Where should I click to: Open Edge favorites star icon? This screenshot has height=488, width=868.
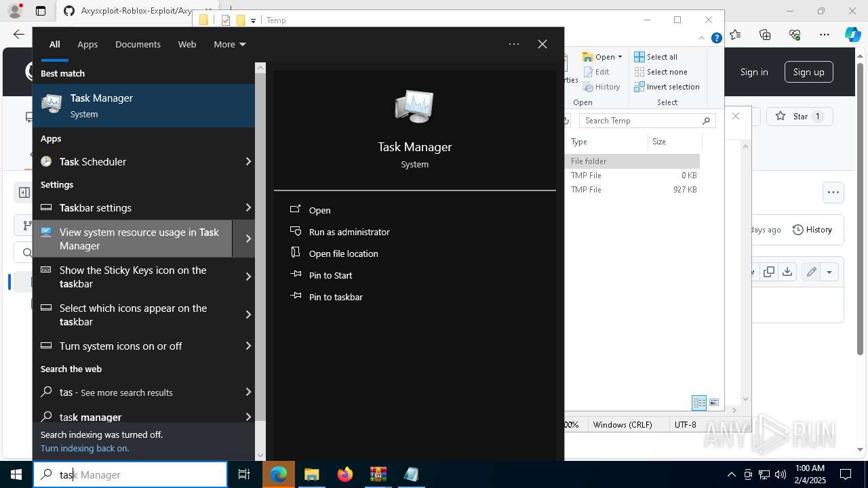coord(736,35)
